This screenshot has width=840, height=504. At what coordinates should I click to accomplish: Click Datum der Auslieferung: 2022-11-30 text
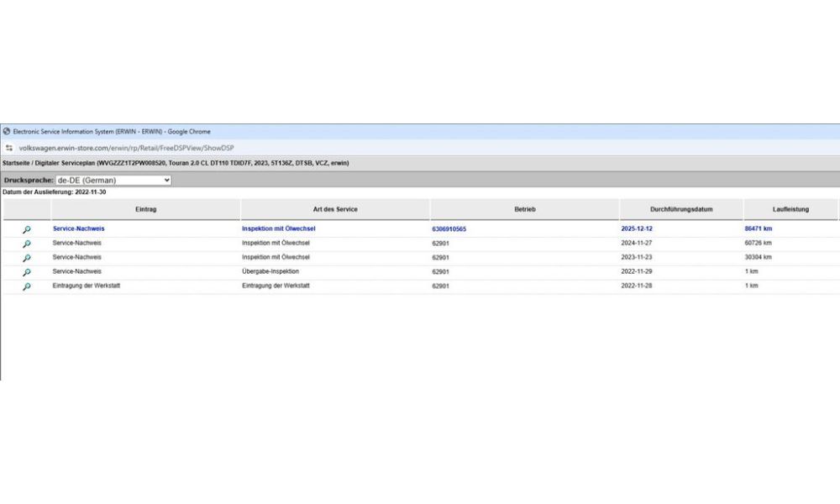[x=54, y=192]
